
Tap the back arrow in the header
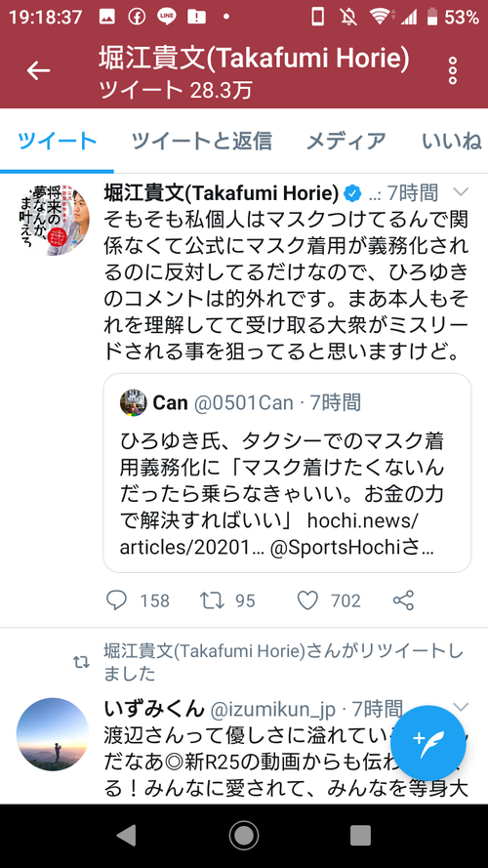point(38,70)
